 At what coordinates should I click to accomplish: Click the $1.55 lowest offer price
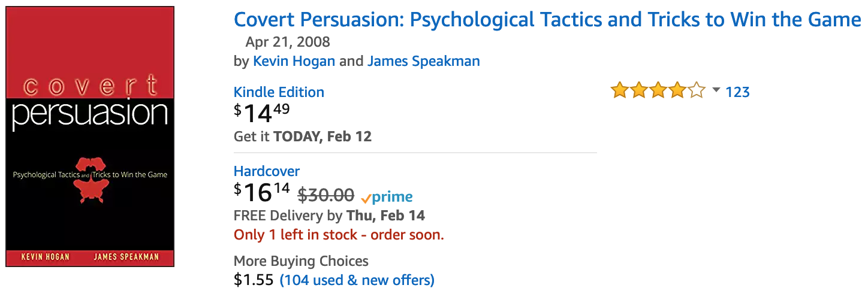coord(254,280)
